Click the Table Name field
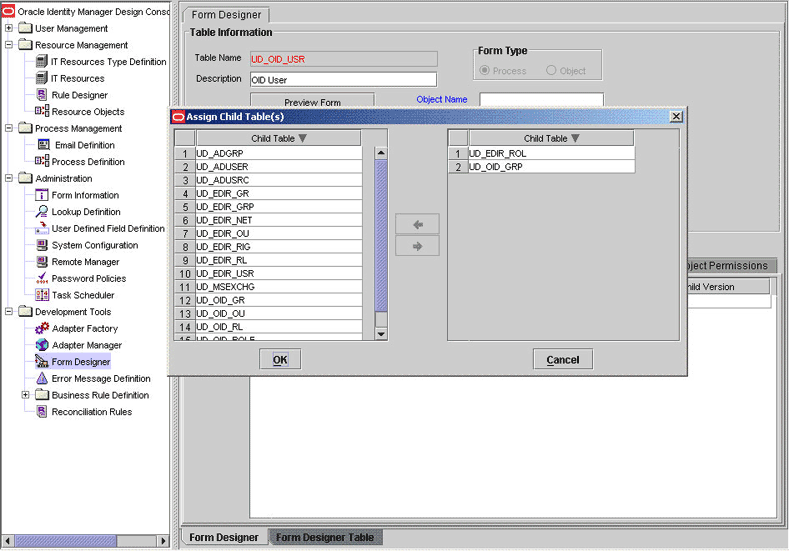 (344, 59)
